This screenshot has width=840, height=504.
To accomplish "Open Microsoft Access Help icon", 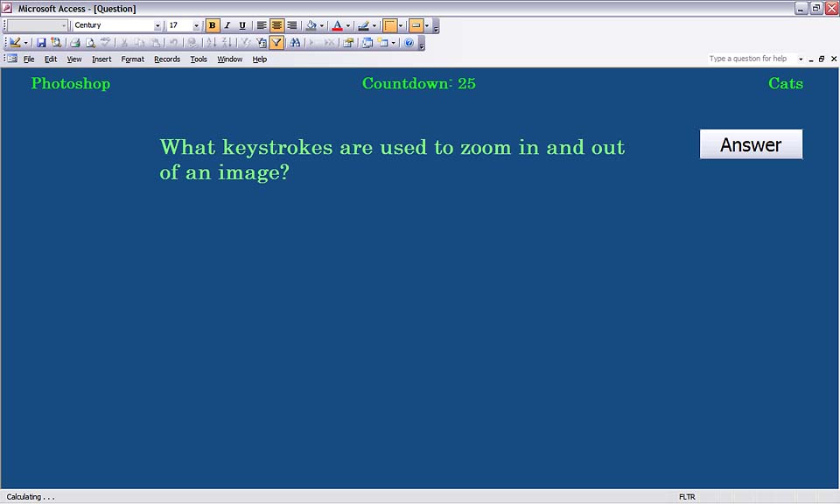I will [x=409, y=43].
